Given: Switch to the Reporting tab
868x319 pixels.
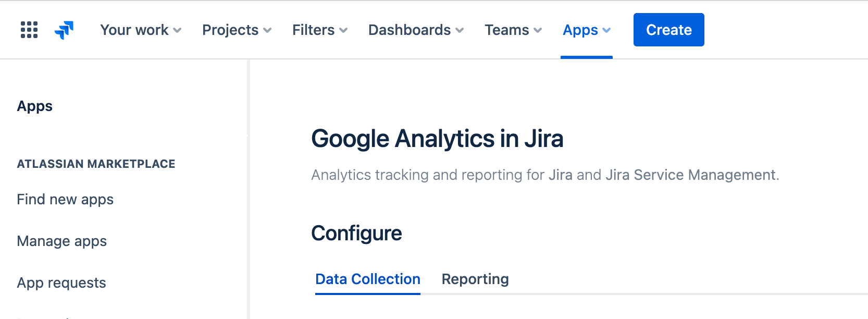Looking at the screenshot, I should pos(475,279).
